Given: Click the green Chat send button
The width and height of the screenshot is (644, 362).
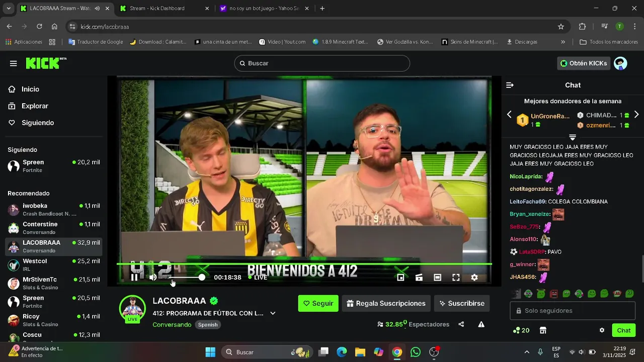Looking at the screenshot, I should tap(624, 330).
